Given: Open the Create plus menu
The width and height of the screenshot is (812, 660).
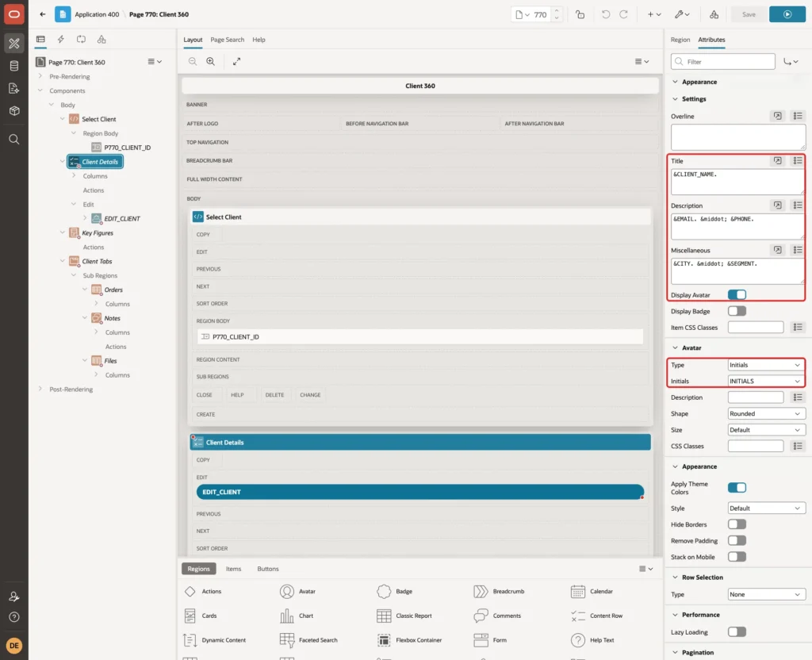Looking at the screenshot, I should (654, 14).
